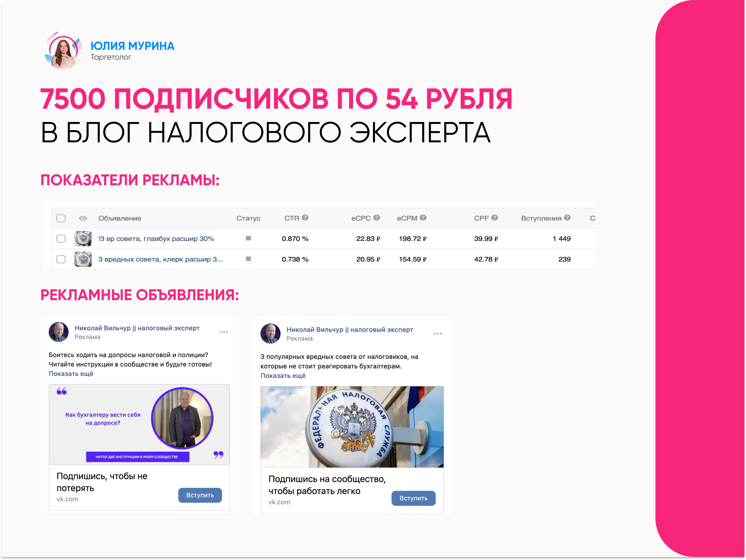Image resolution: width=746 pixels, height=560 pixels.
Task: Click vk.com label on the допросы ad
Action: pyautogui.click(x=68, y=499)
